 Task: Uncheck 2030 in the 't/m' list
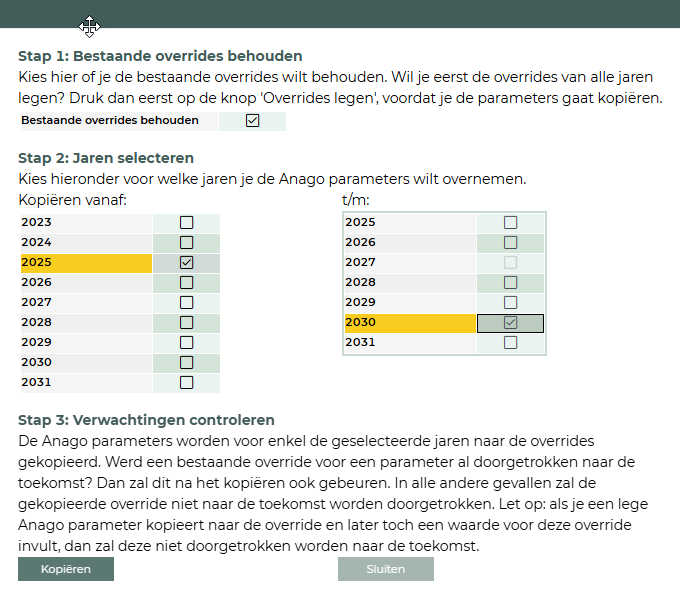pyautogui.click(x=511, y=323)
